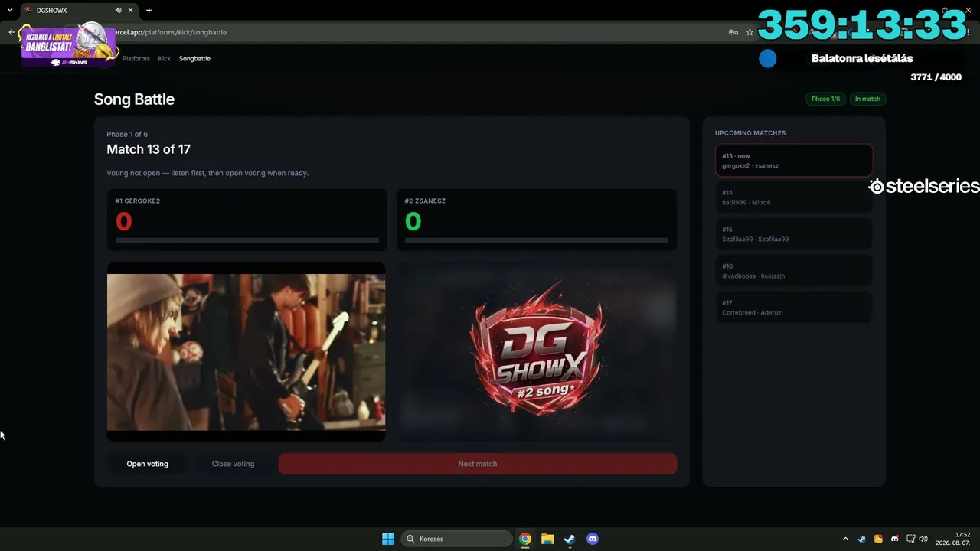The width and height of the screenshot is (980, 551).
Task: Select match #13 gergoke2 vs zsanesz
Action: click(x=794, y=161)
